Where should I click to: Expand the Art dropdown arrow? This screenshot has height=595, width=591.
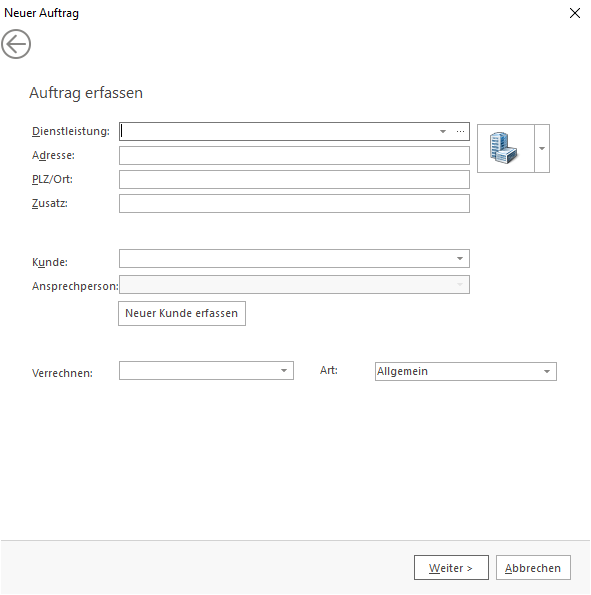[547, 371]
